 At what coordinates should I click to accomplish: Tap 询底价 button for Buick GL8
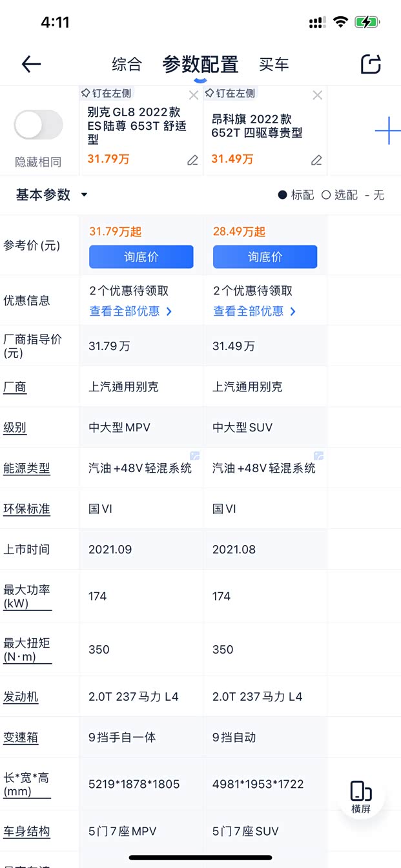141,257
